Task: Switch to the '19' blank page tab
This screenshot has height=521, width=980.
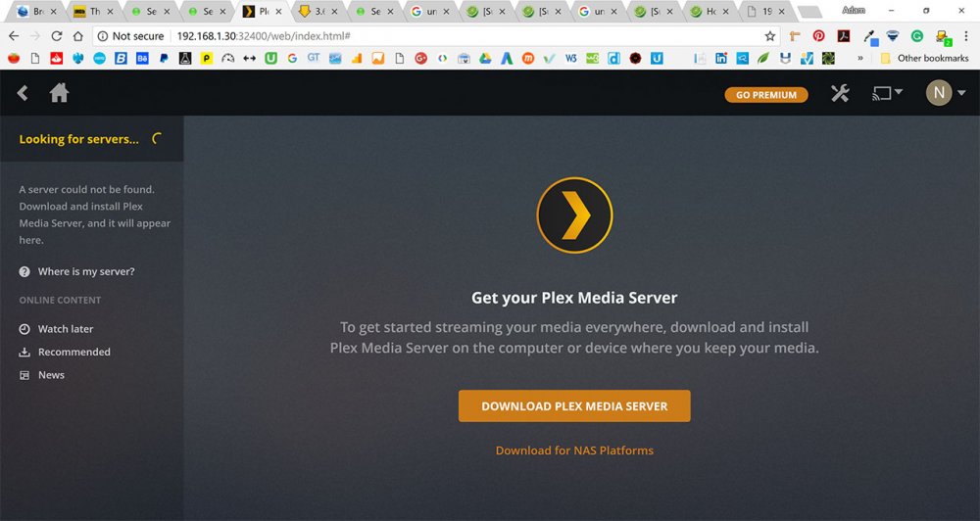Action: pyautogui.click(x=766, y=11)
